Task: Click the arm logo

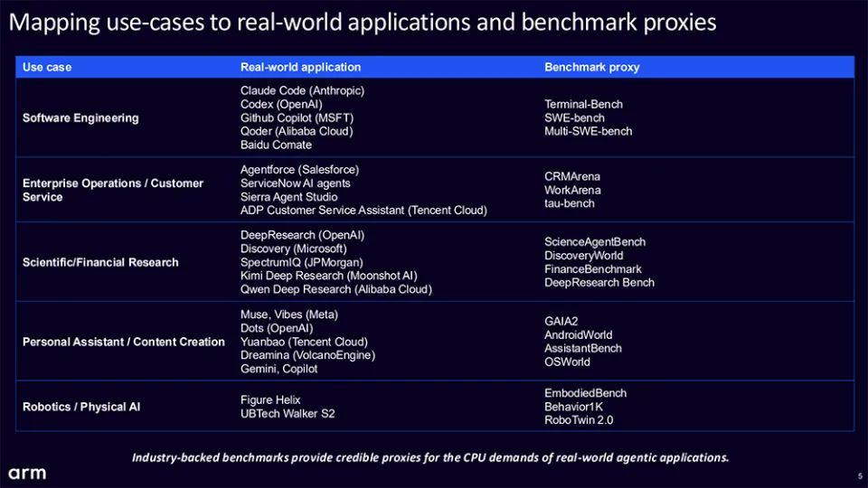Action: (27, 474)
